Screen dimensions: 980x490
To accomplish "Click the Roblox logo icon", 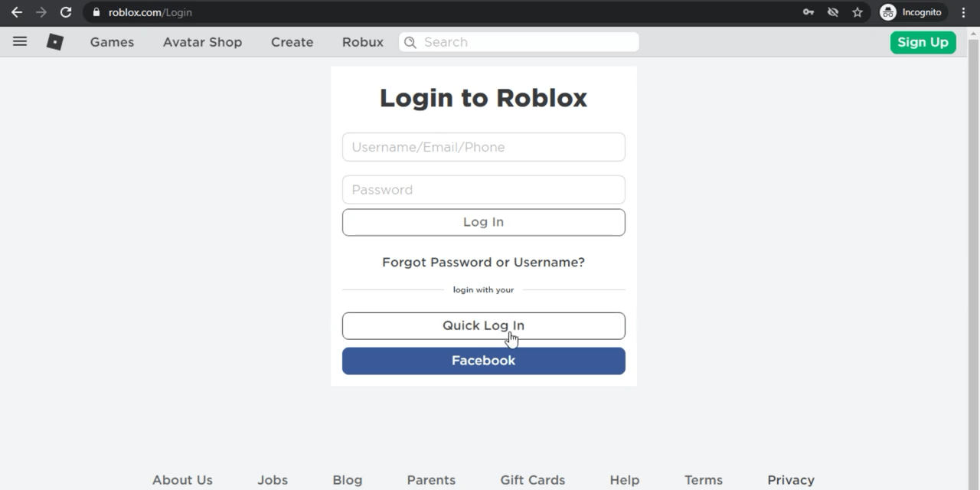I will tap(54, 42).
